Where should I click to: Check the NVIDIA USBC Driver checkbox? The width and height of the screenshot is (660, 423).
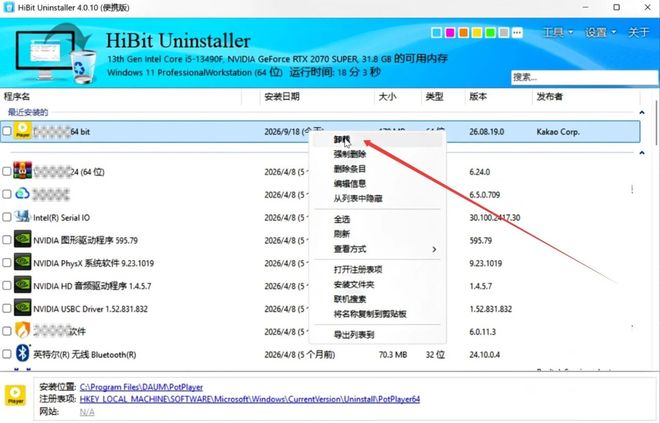point(7,308)
